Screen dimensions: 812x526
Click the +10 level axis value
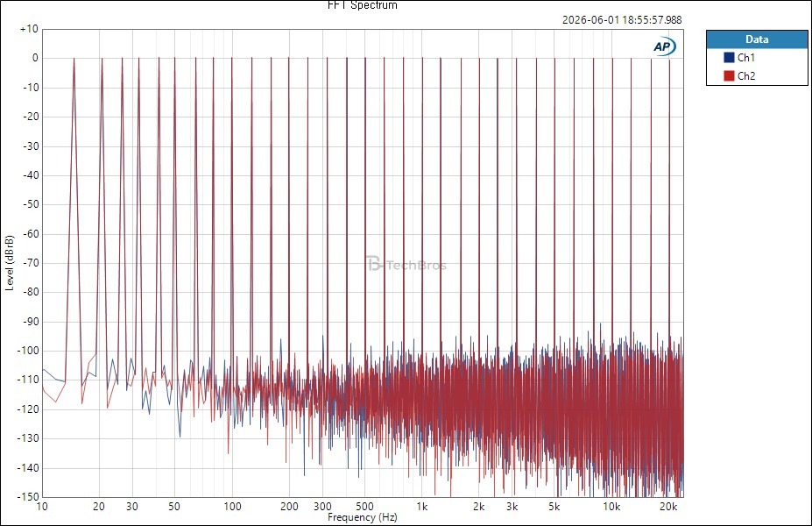click(29, 29)
